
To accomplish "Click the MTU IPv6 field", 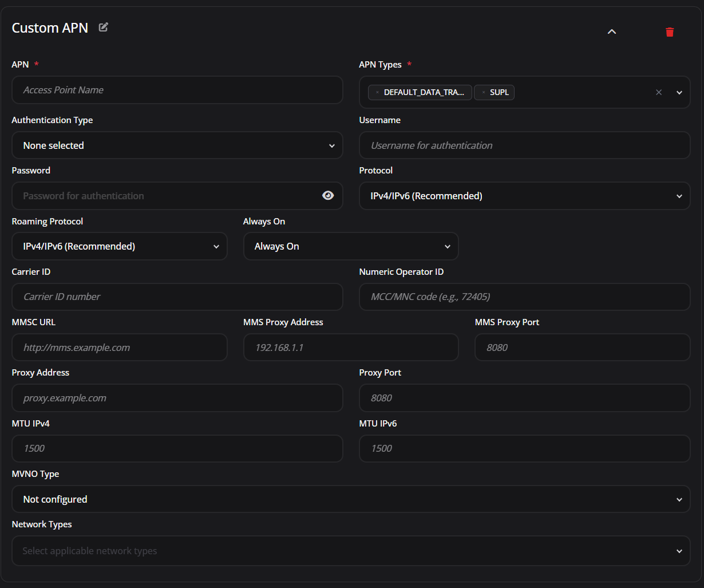I will [x=524, y=448].
